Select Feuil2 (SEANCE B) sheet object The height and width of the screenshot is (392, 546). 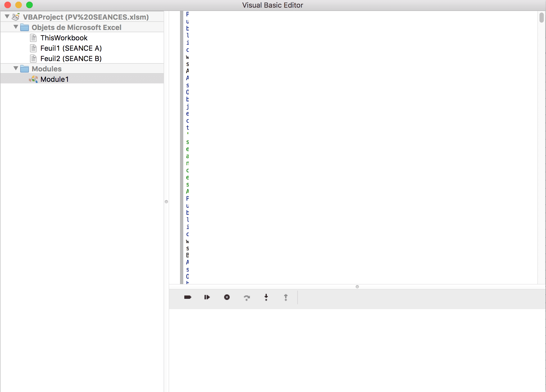coord(71,59)
